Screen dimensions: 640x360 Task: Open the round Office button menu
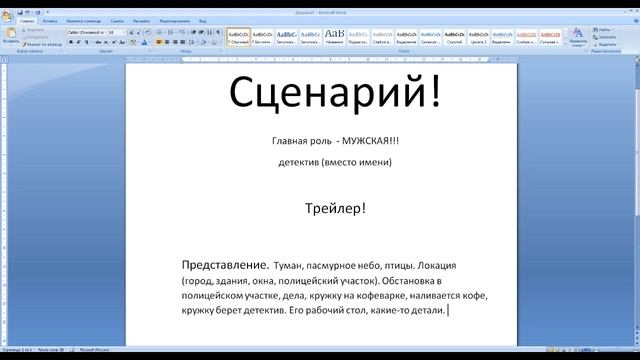pyautogui.click(x=7, y=16)
